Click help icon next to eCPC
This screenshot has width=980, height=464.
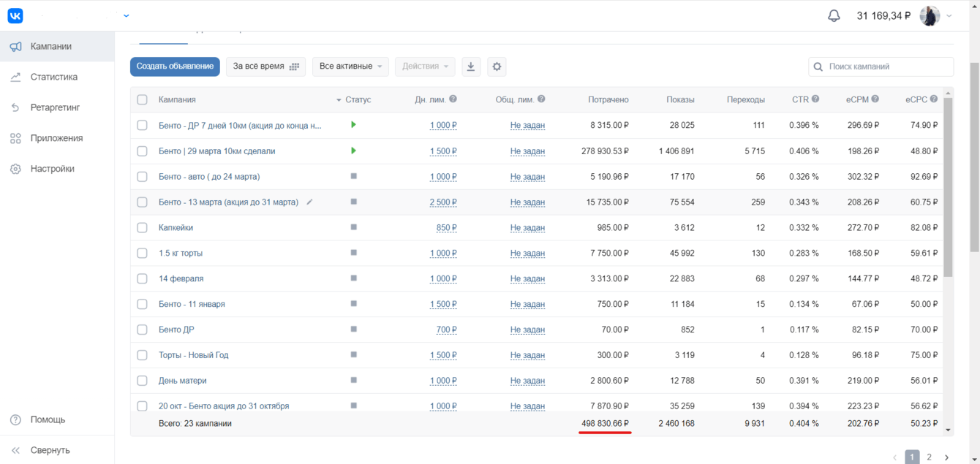pyautogui.click(x=934, y=99)
